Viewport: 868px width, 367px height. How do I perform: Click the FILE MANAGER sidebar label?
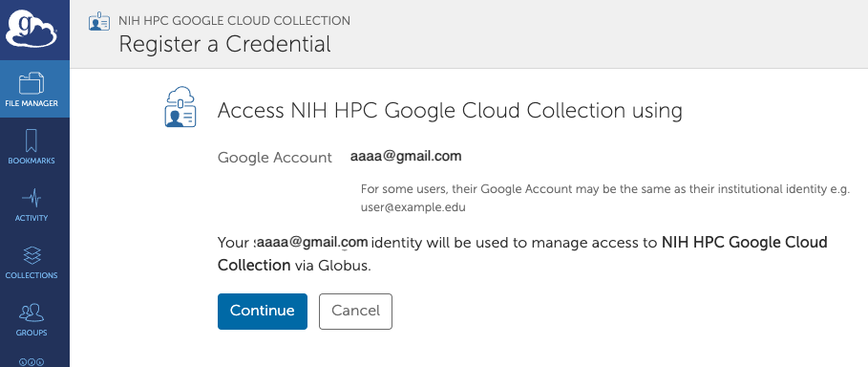tap(31, 103)
